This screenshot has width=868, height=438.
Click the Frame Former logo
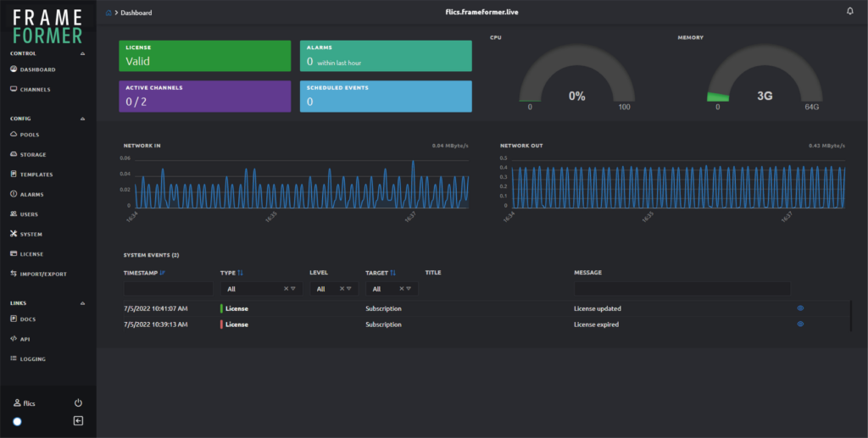click(x=47, y=26)
